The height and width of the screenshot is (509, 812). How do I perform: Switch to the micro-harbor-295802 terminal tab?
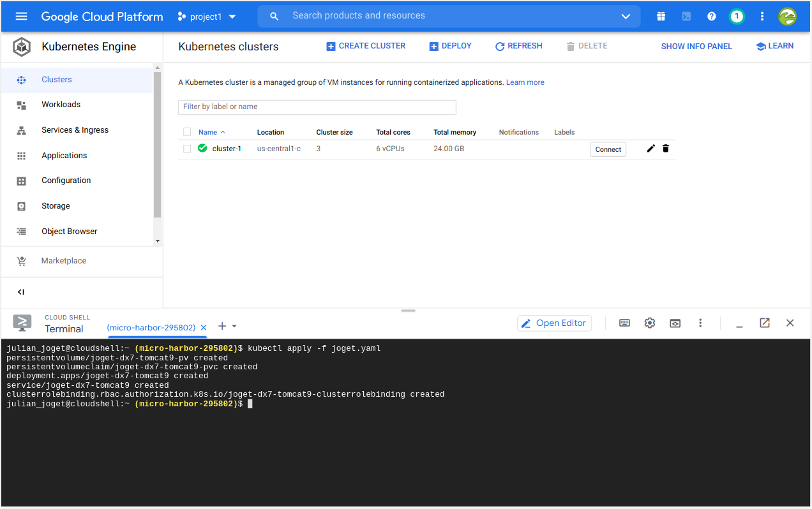click(x=151, y=328)
